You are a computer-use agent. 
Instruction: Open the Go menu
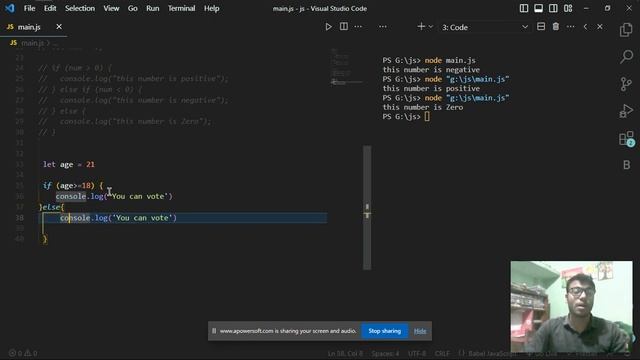point(133,8)
